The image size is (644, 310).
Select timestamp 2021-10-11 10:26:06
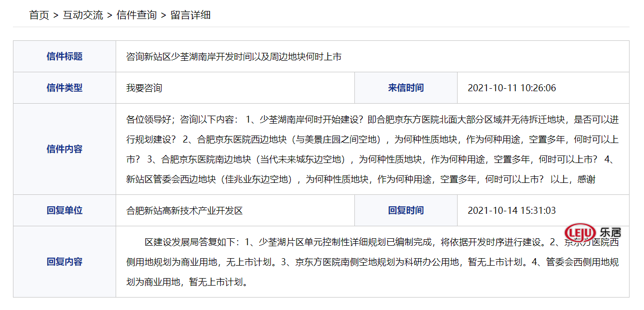[512, 88]
